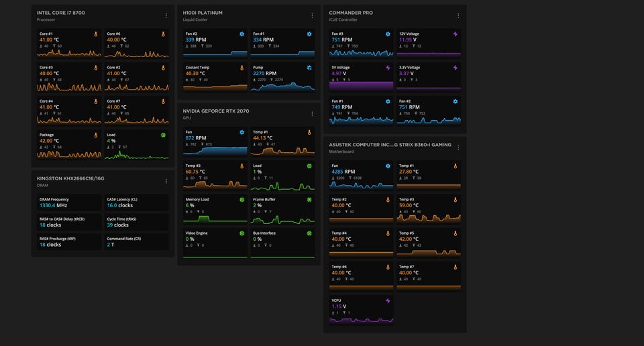Viewport: 644px width, 346px height.
Task: Select the DRAM Frequency 1330.4 MHz value
Action: tap(53, 205)
